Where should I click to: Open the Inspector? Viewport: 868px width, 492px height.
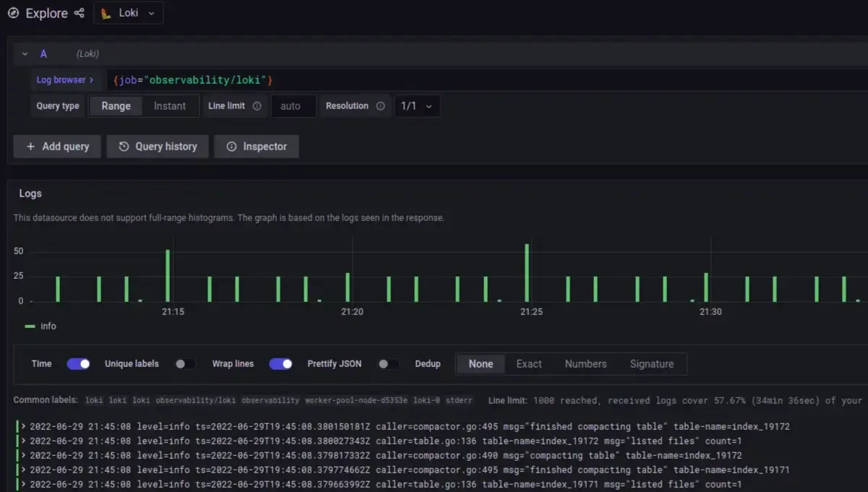[257, 146]
